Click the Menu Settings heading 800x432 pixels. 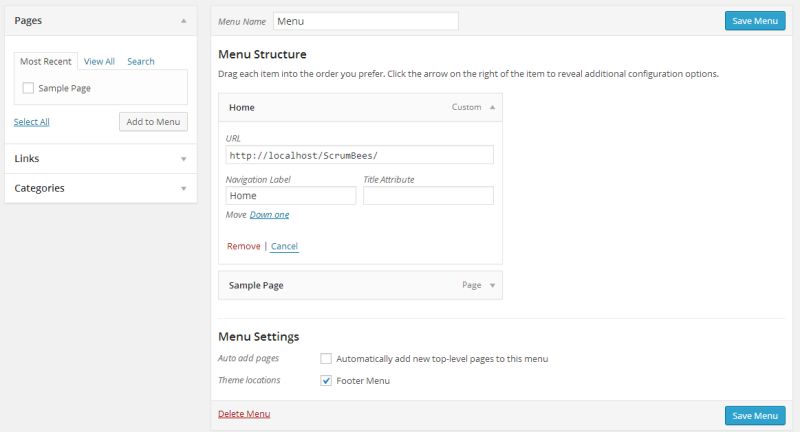coord(259,337)
